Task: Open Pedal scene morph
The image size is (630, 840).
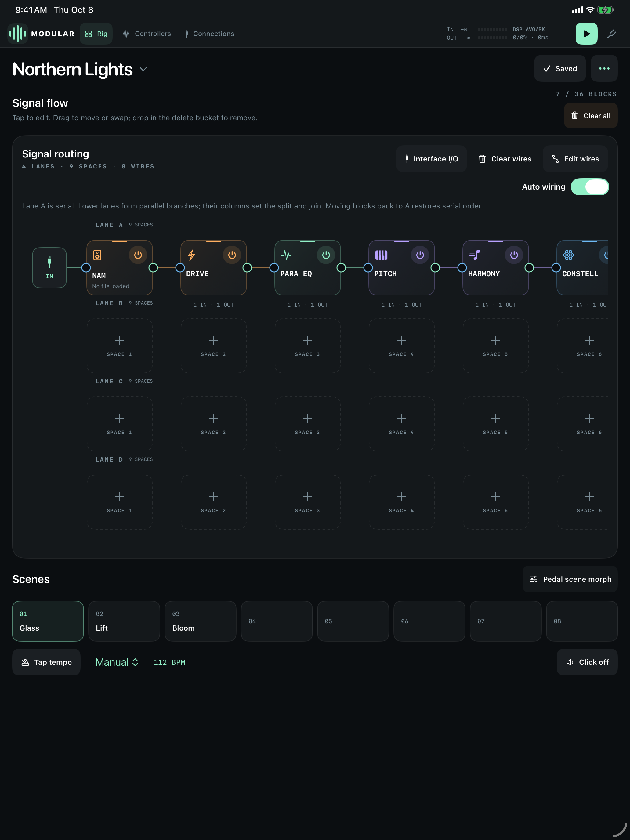Action: pos(570,579)
